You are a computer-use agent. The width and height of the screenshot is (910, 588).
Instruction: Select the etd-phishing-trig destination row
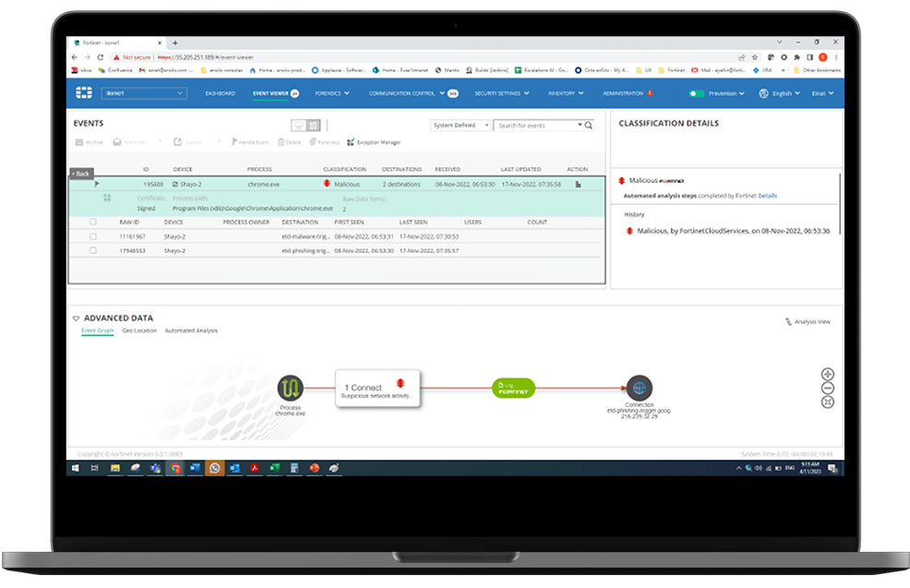[x=337, y=251]
